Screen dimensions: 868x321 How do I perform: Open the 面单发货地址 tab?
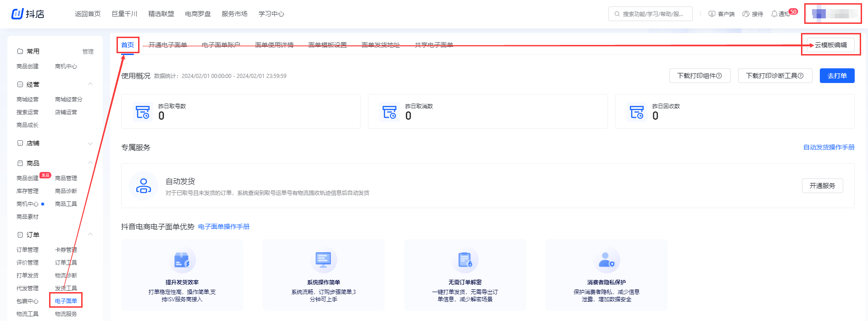(x=381, y=45)
